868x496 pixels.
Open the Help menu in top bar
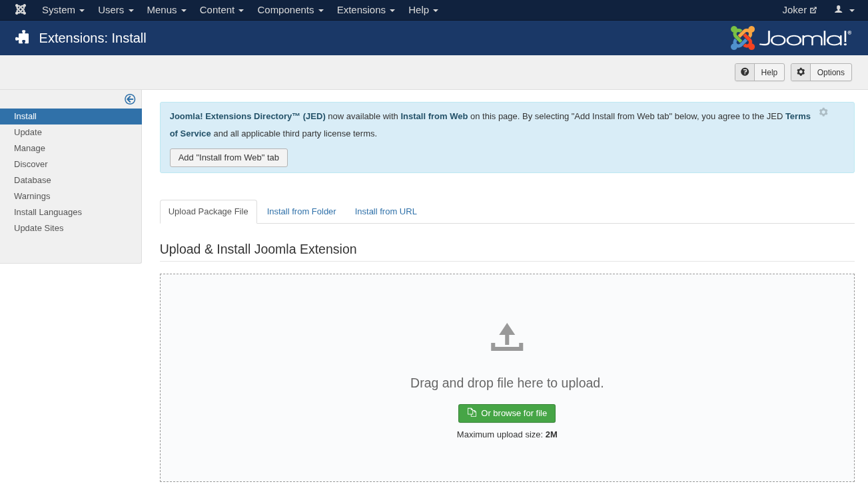(x=423, y=10)
